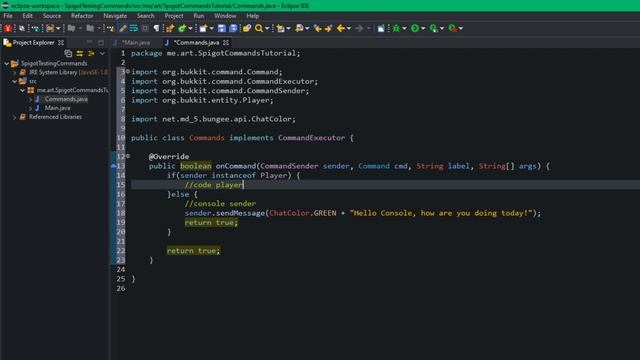Image resolution: width=640 pixels, height=360 pixels.
Task: Expand the Referenced Libraries node
Action: (x=15, y=117)
